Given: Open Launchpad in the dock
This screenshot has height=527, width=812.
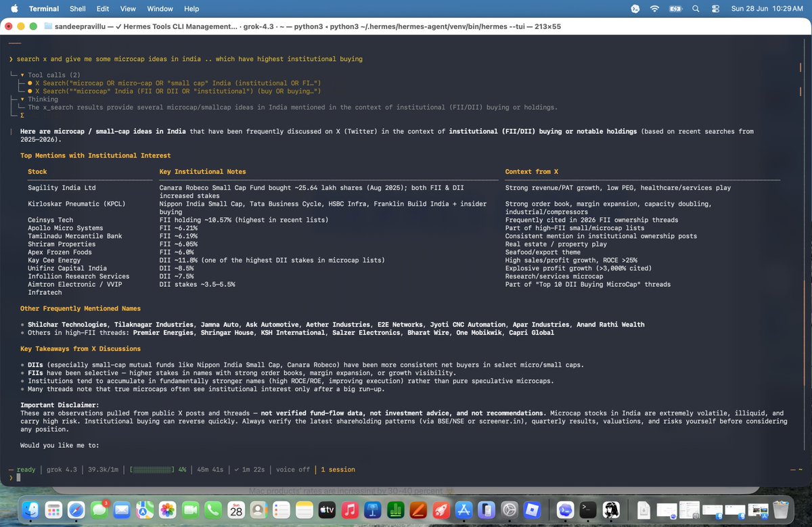Looking at the screenshot, I should [55, 509].
